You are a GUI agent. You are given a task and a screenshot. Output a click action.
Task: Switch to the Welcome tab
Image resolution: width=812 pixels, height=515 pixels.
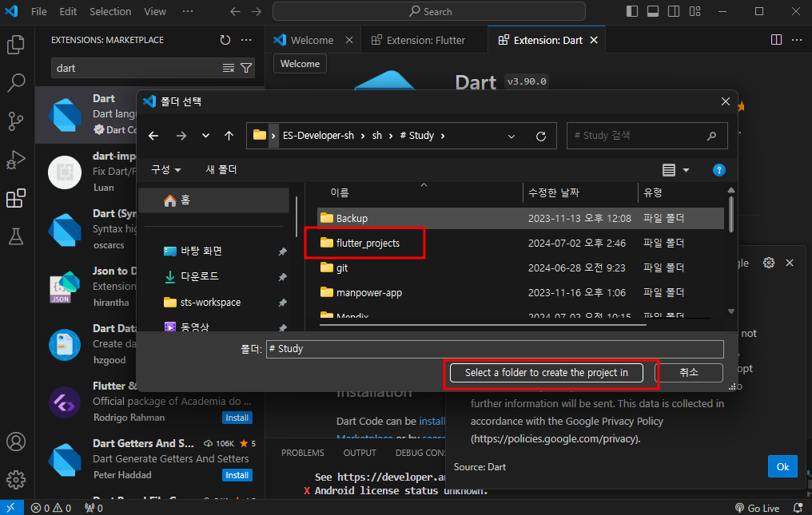pyautogui.click(x=312, y=41)
